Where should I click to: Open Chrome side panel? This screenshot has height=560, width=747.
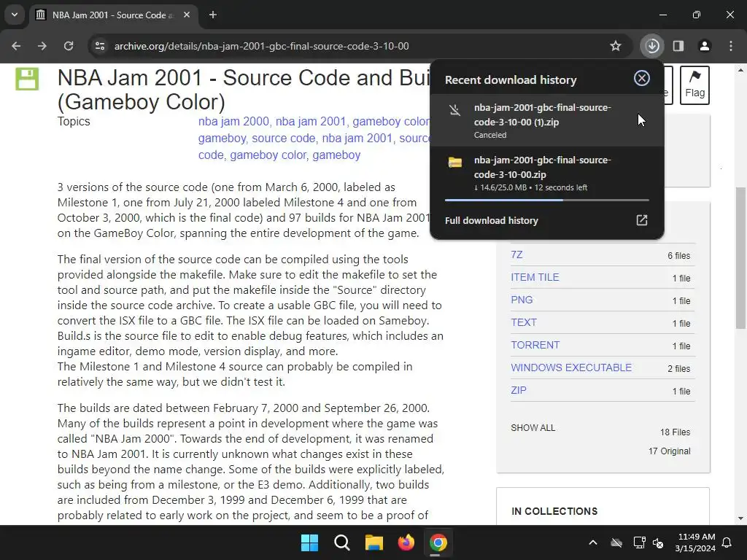click(x=678, y=46)
